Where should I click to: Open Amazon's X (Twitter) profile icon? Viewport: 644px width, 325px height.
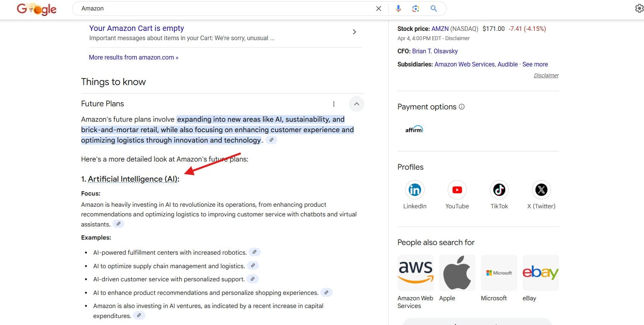[x=541, y=190]
